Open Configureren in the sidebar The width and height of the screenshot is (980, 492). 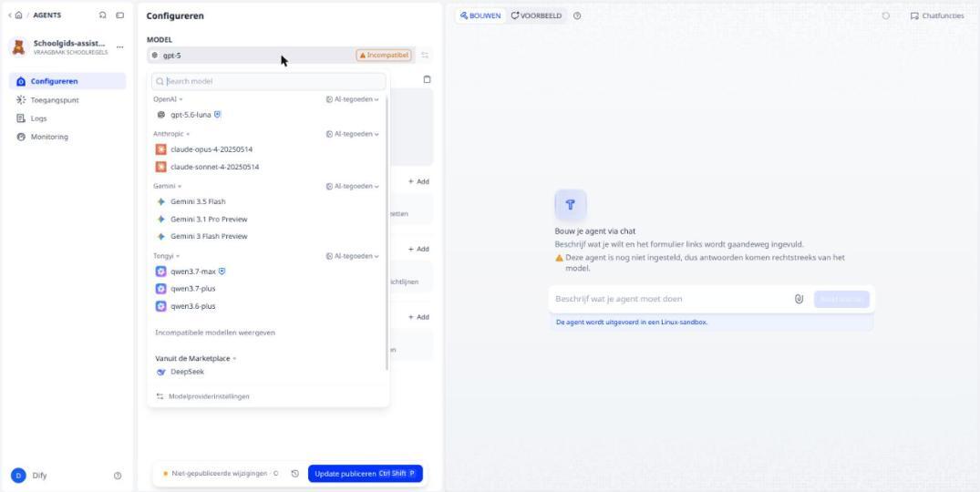tap(67, 81)
